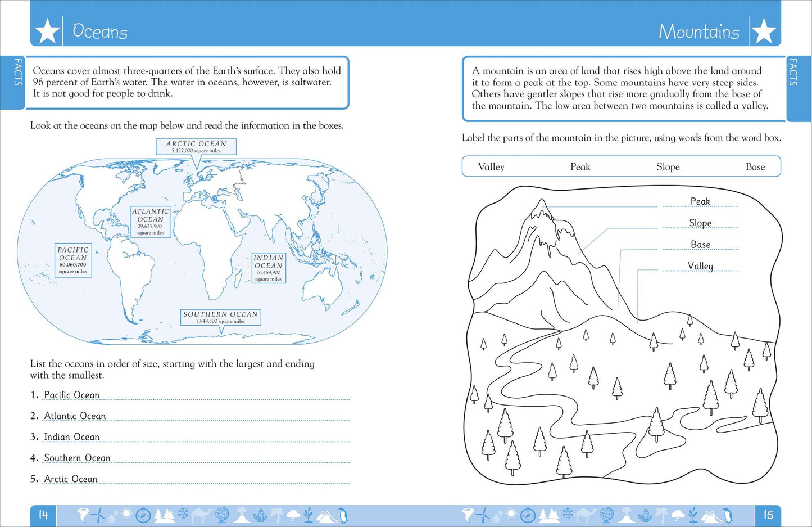Click the snowflake icon in page 15 footer

(568, 513)
